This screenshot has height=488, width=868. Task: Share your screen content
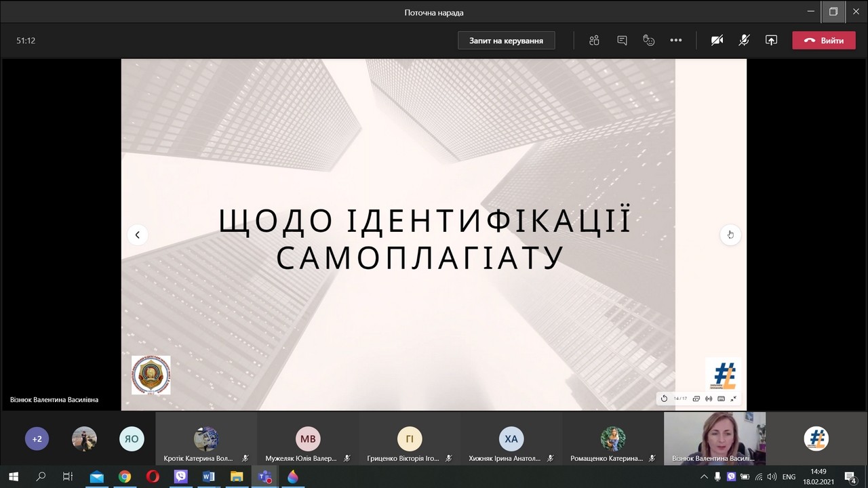point(771,41)
